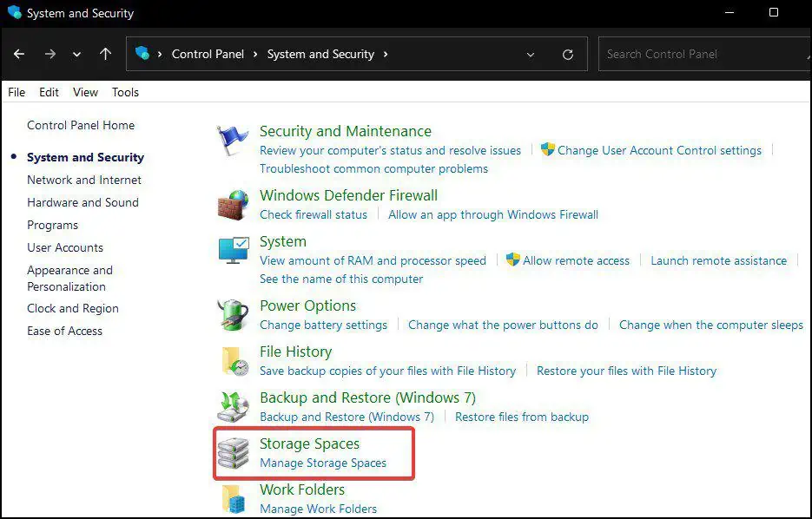
Task: Expand the chevron after System and Security
Action: [386, 55]
